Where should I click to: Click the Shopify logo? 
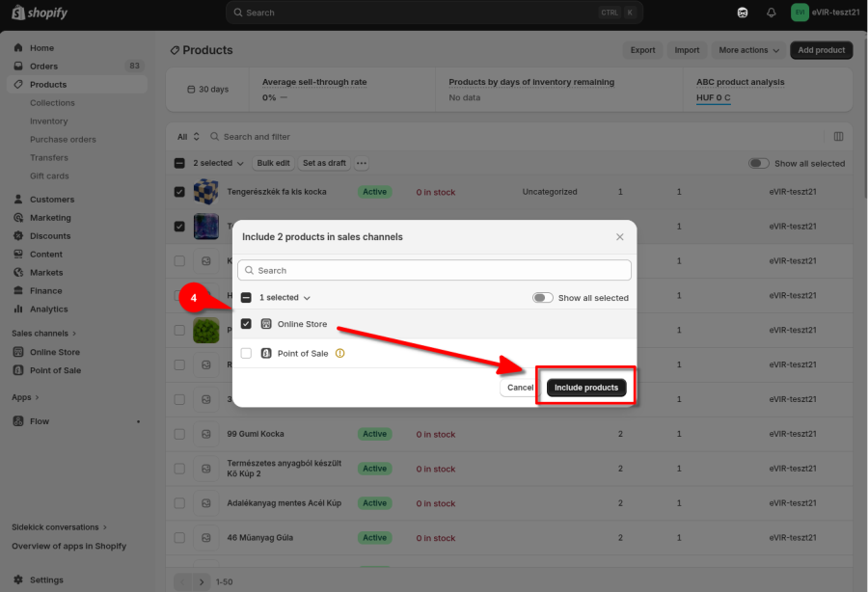pos(40,13)
